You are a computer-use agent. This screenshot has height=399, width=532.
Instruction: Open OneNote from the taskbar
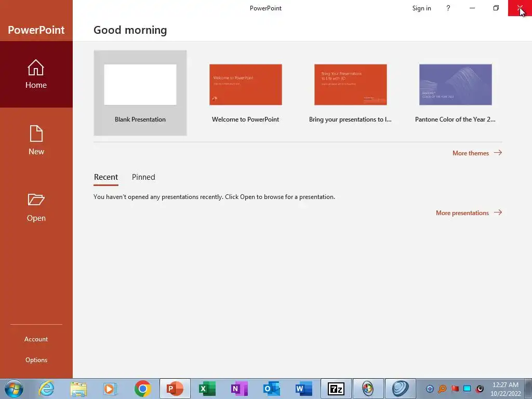click(239, 389)
